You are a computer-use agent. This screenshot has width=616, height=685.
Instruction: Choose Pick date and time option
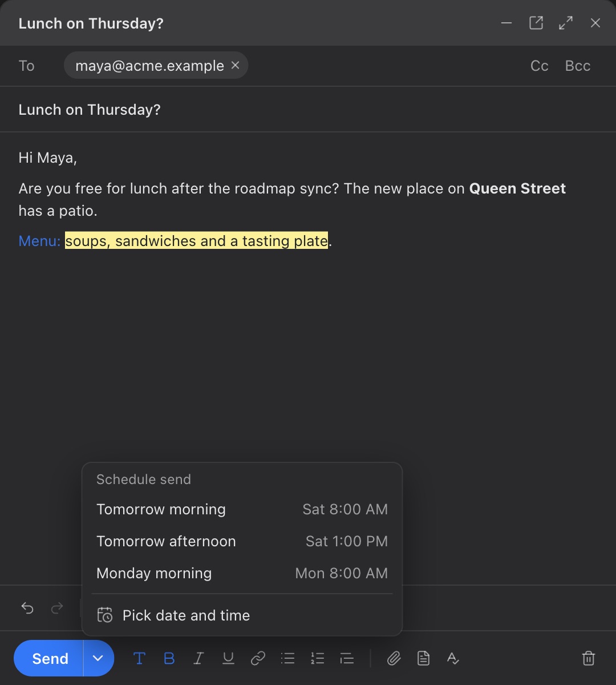click(x=242, y=615)
